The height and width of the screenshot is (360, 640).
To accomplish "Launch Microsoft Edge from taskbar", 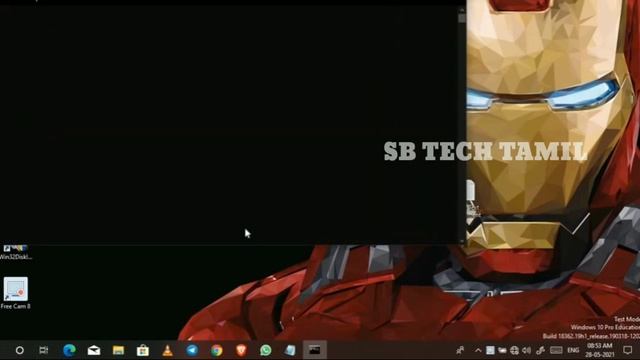I will pyautogui.click(x=69, y=350).
